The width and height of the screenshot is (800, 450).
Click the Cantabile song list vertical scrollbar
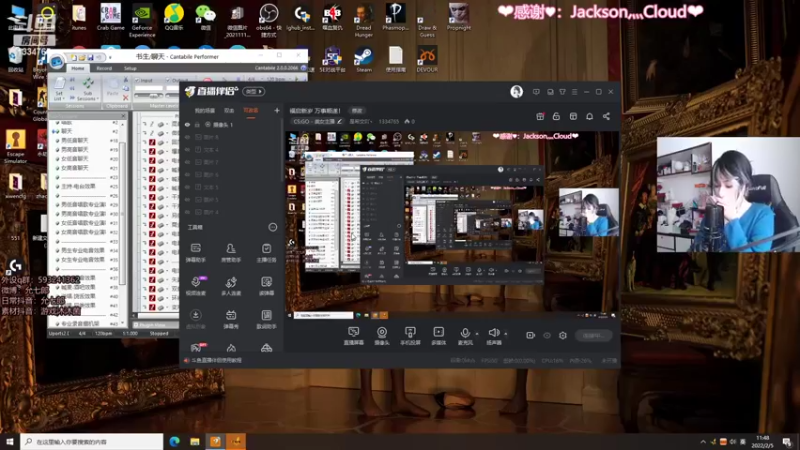[122, 214]
